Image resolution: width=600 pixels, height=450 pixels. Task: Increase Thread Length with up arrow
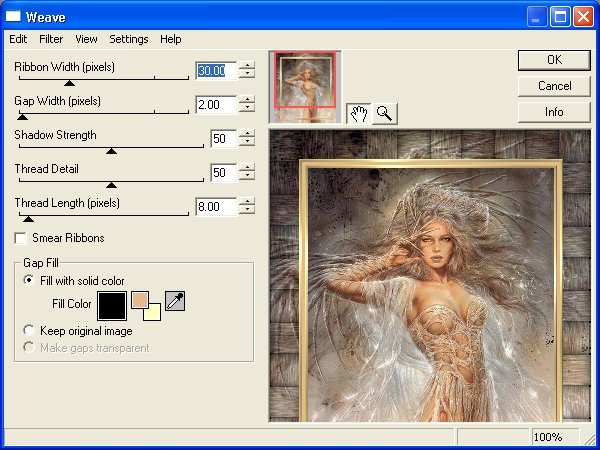pyautogui.click(x=247, y=202)
